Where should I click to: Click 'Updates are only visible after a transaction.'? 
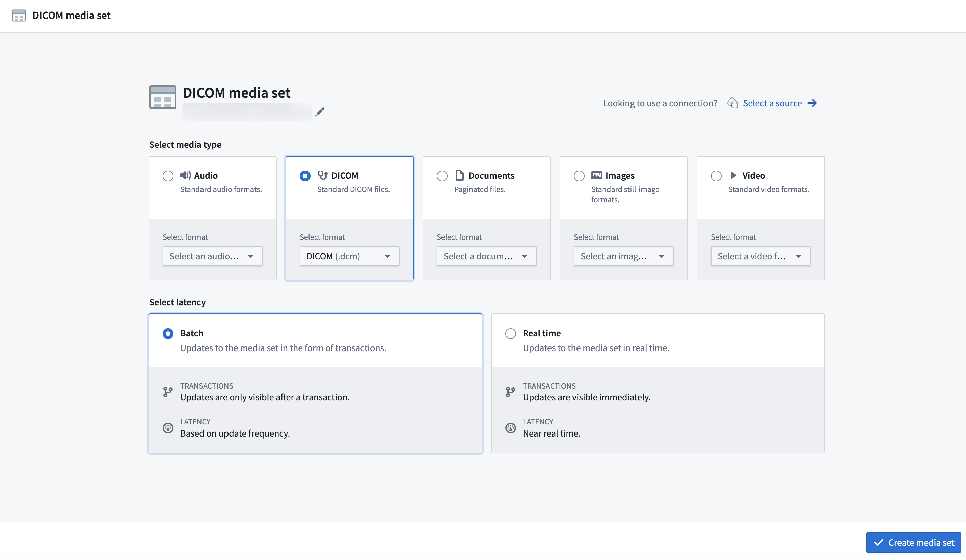click(x=265, y=397)
